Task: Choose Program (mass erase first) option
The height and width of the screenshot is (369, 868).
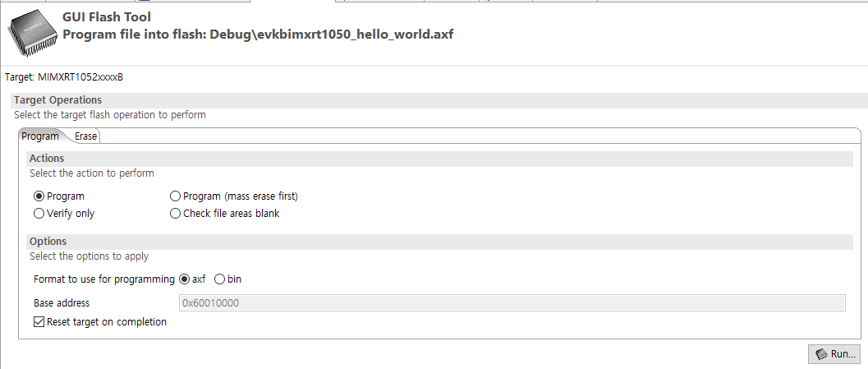Action: [175, 196]
